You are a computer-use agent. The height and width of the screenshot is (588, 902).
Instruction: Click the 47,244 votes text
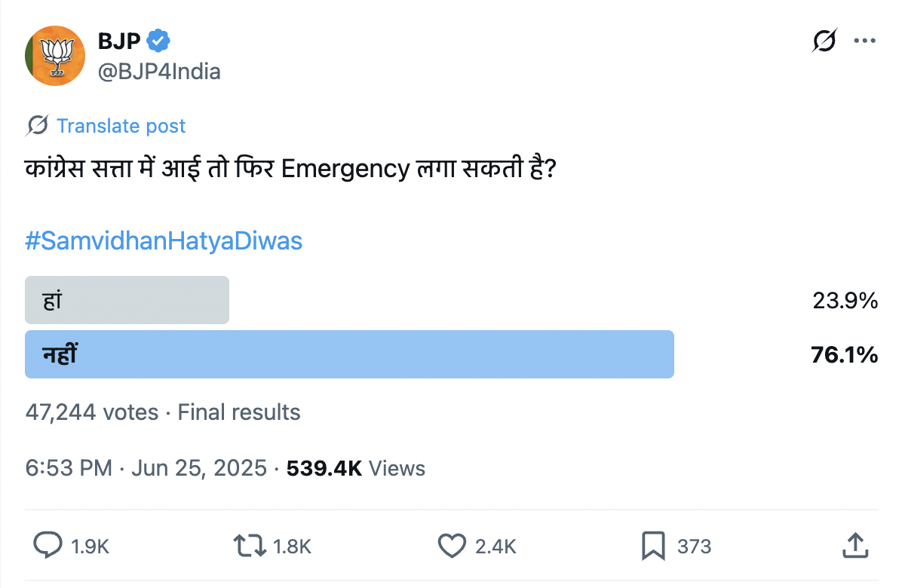92,412
